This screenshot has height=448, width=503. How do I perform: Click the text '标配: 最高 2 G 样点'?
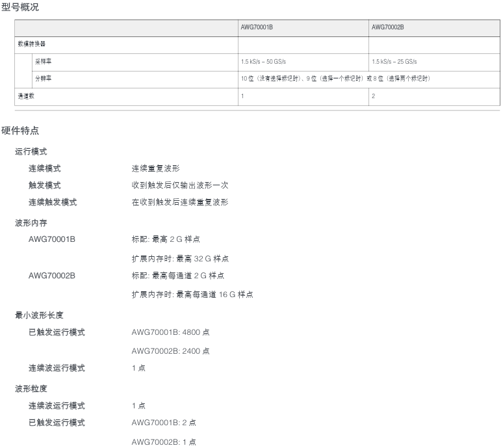(x=166, y=239)
